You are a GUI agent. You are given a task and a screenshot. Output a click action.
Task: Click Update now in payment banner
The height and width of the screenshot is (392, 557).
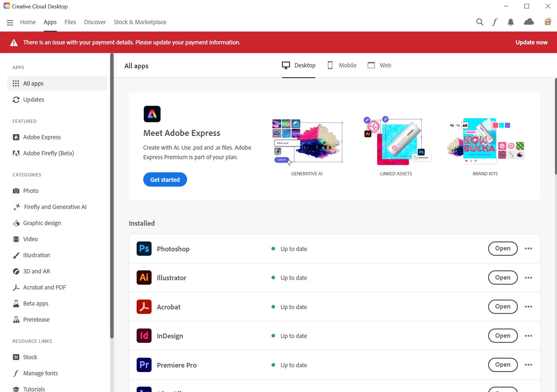click(531, 42)
